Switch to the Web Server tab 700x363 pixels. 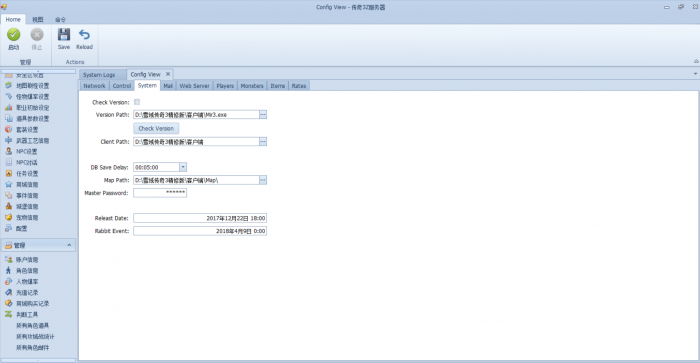pyautogui.click(x=195, y=86)
